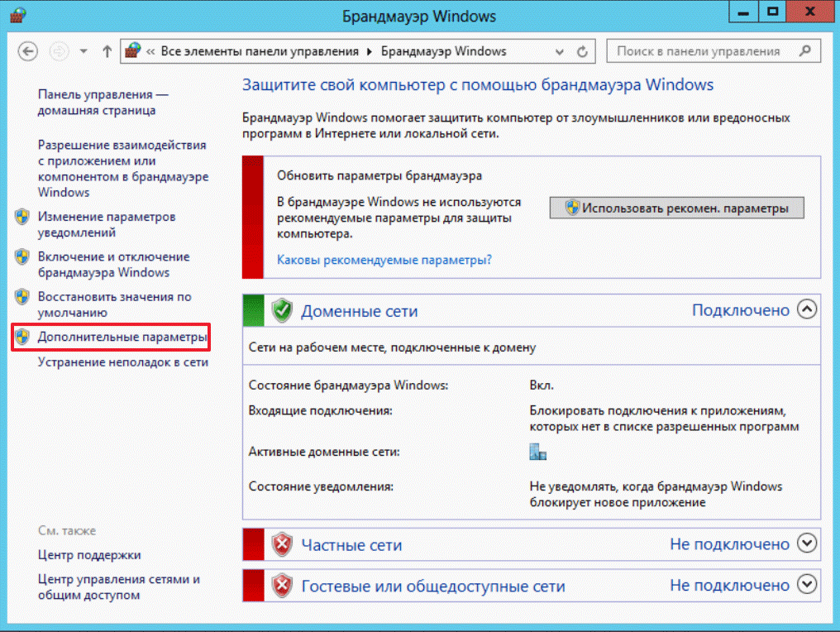Click Все элементы панели управления breadcrumb
This screenshot has width=840, height=632.
260,51
